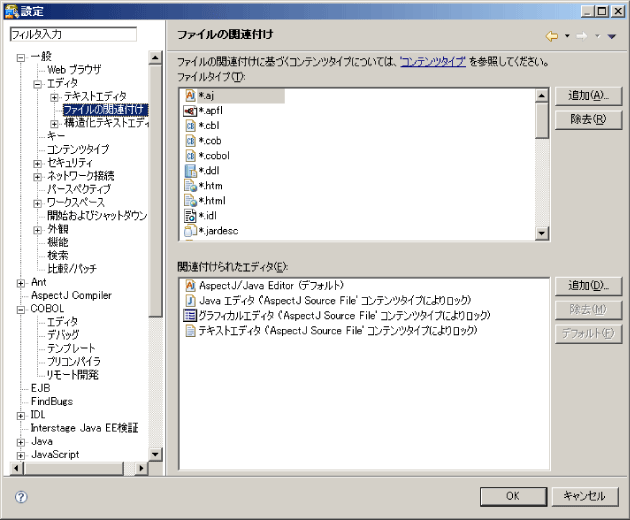Click the キャンセル button
Image resolution: width=630 pixels, height=520 pixels.
point(584,496)
